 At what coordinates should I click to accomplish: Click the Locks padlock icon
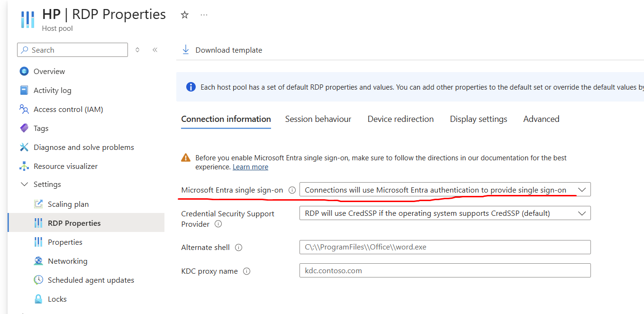(39, 299)
